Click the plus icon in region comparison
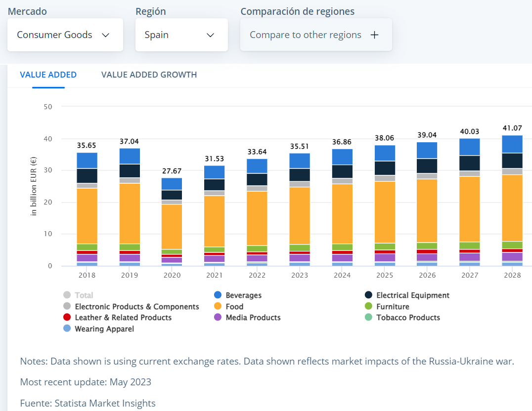The width and height of the screenshot is (532, 411). pos(374,35)
